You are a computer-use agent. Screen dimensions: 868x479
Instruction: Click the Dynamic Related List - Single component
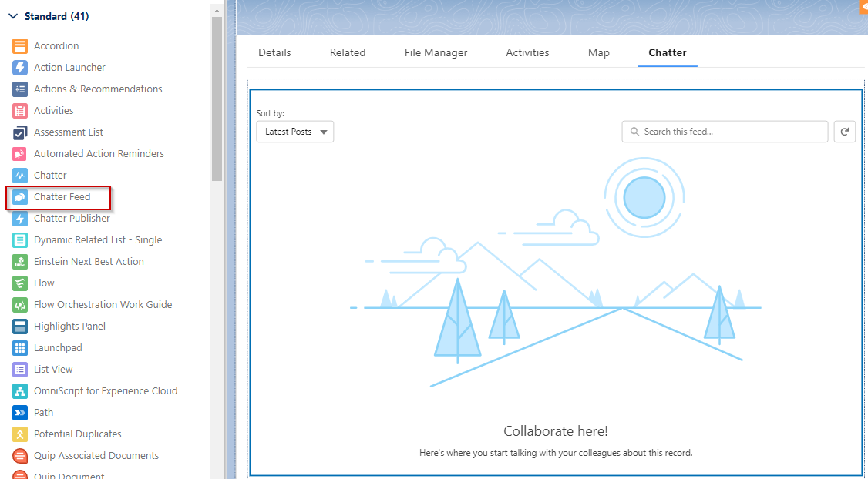tap(98, 239)
